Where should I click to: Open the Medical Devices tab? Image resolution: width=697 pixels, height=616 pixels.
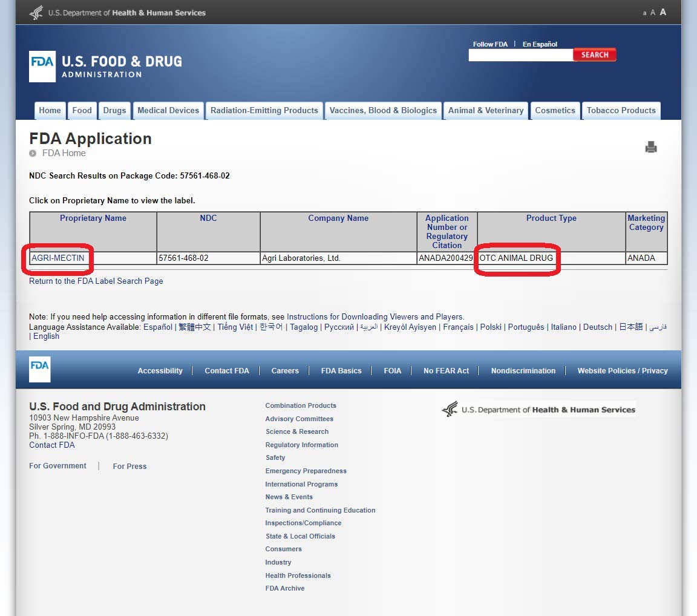coord(168,111)
